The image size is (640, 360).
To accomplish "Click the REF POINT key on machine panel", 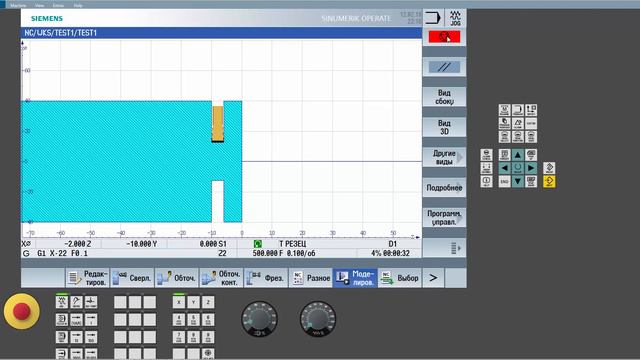I will tap(91, 302).
